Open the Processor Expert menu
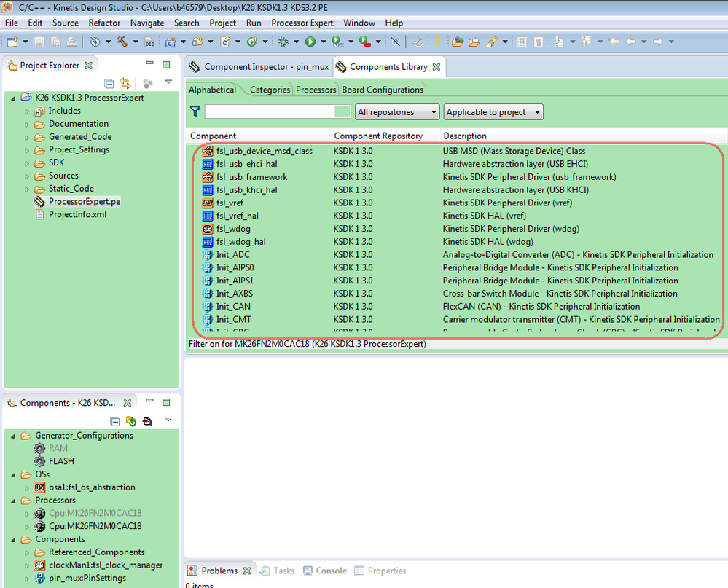Viewport: 728px width, 588px height. pos(302,23)
